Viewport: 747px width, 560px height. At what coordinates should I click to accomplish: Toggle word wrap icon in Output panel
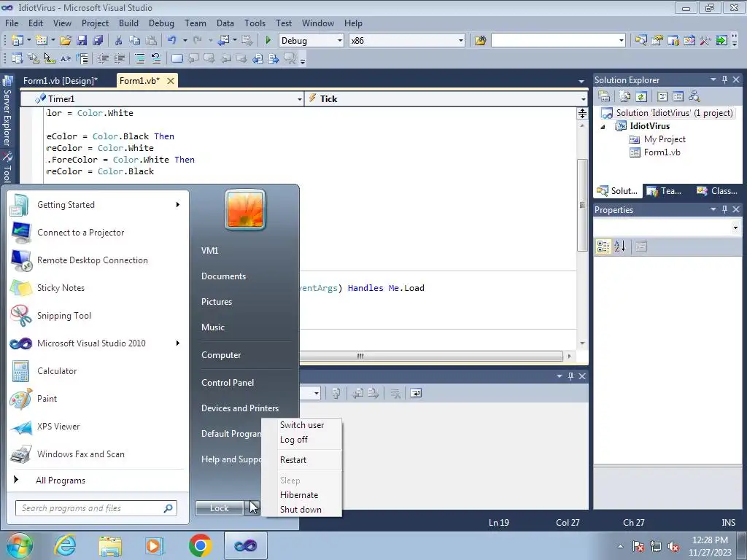(416, 393)
